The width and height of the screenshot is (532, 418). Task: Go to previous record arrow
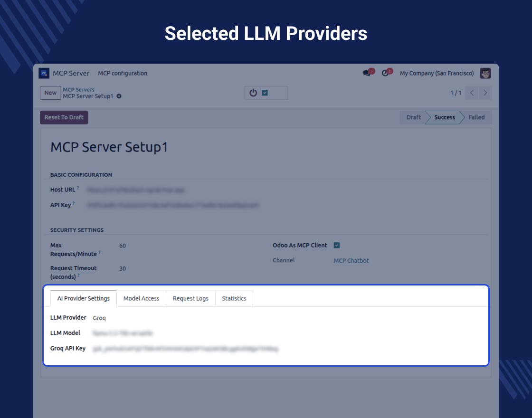coord(472,93)
